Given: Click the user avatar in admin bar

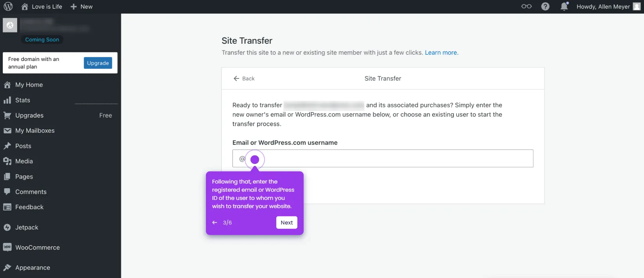Looking at the screenshot, I should [x=637, y=7].
